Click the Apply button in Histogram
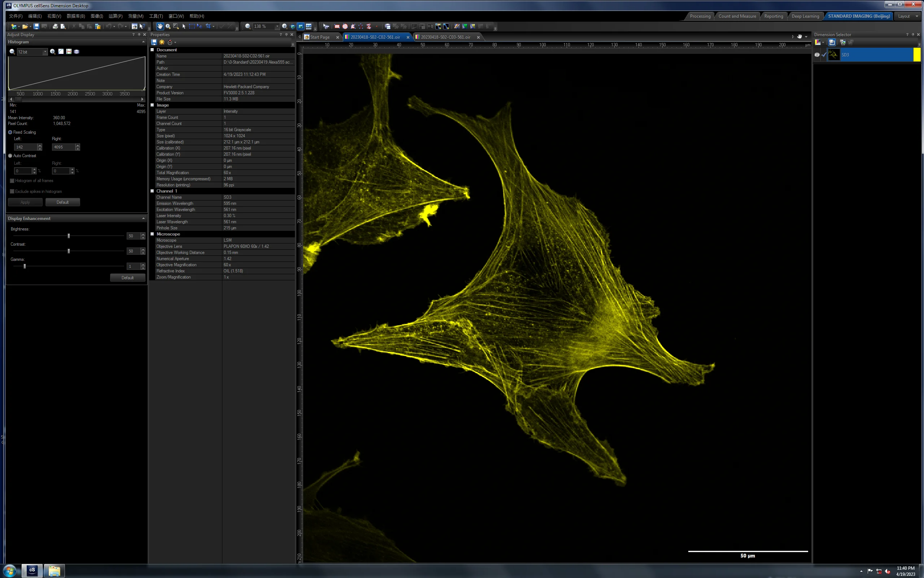Screen dimensions: 924x578 25,202
